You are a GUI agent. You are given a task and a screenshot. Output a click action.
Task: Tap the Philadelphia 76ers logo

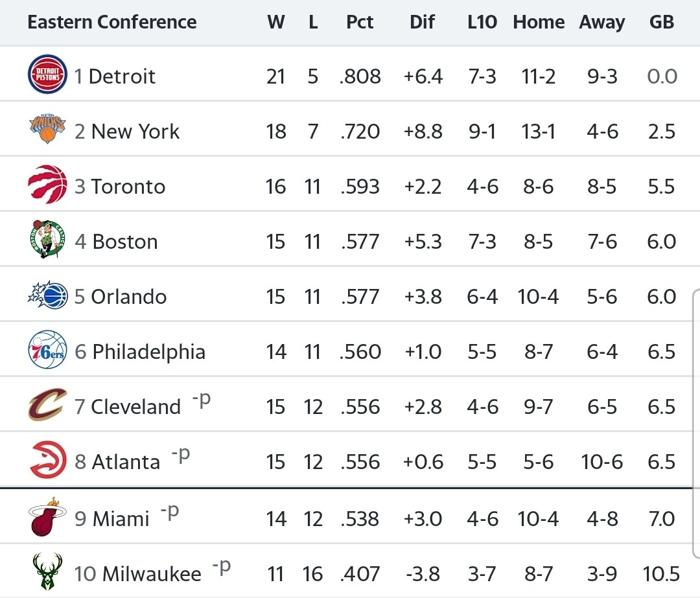tap(47, 351)
